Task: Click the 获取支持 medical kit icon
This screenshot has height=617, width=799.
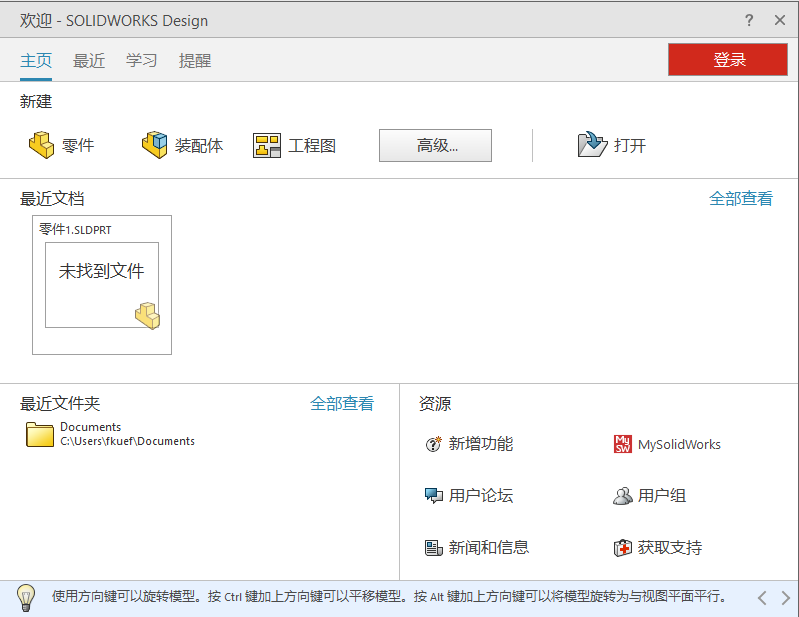Action: click(623, 548)
